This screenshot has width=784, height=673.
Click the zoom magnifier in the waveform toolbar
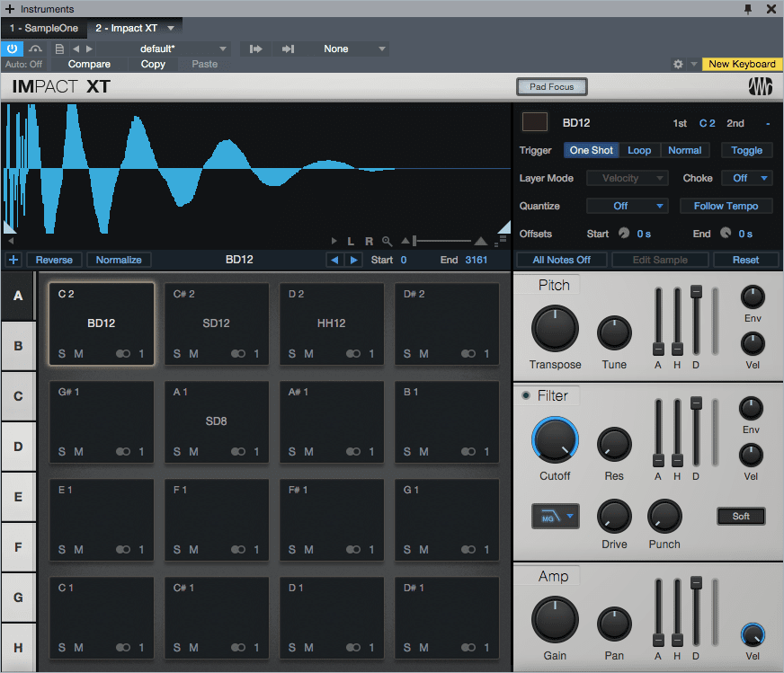click(x=387, y=241)
